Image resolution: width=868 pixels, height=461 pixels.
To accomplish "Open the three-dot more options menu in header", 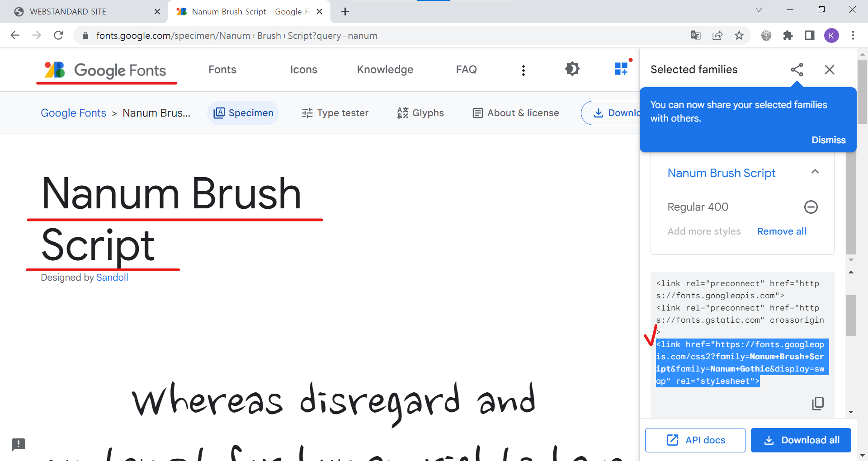I will pos(524,70).
